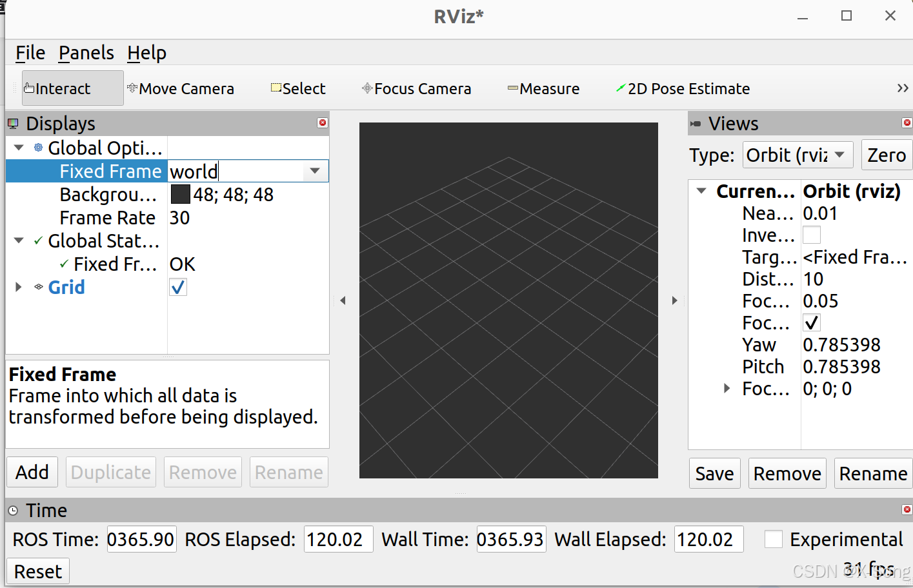Open the view Type dropdown
The width and height of the screenshot is (913, 588).
pyautogui.click(x=798, y=155)
